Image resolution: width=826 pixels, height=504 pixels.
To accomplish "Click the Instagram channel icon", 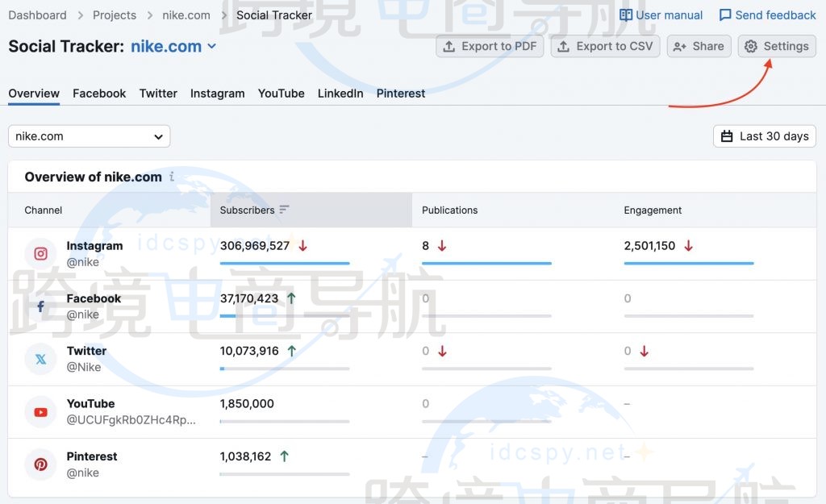I will (x=40, y=254).
